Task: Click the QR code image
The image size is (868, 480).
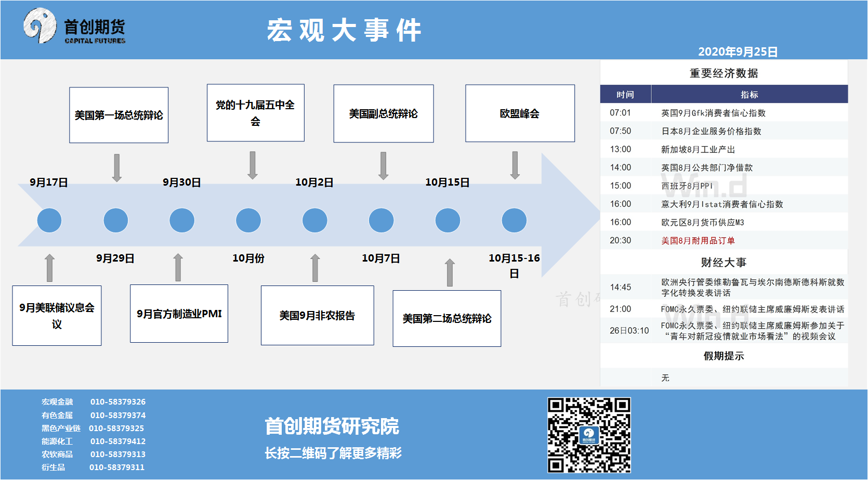Action: click(x=589, y=435)
